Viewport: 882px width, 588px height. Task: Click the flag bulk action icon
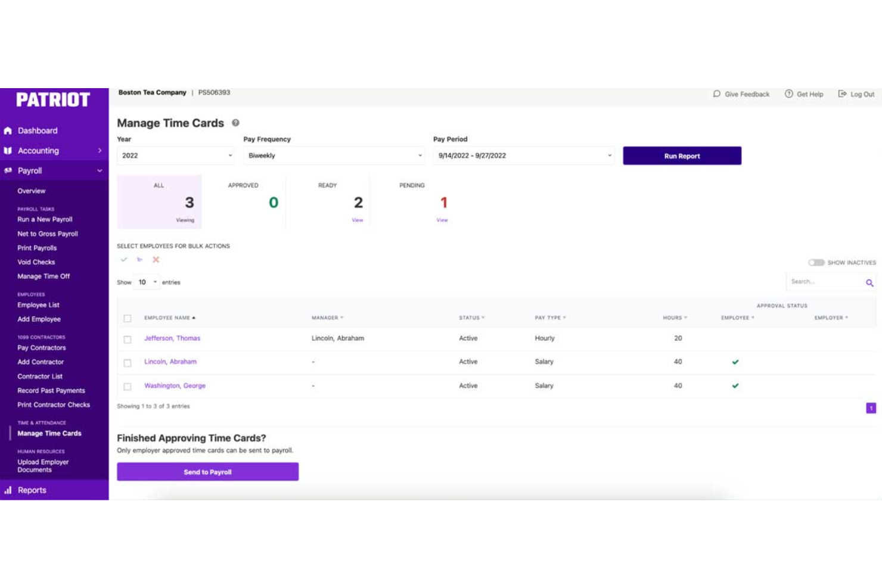click(x=140, y=260)
